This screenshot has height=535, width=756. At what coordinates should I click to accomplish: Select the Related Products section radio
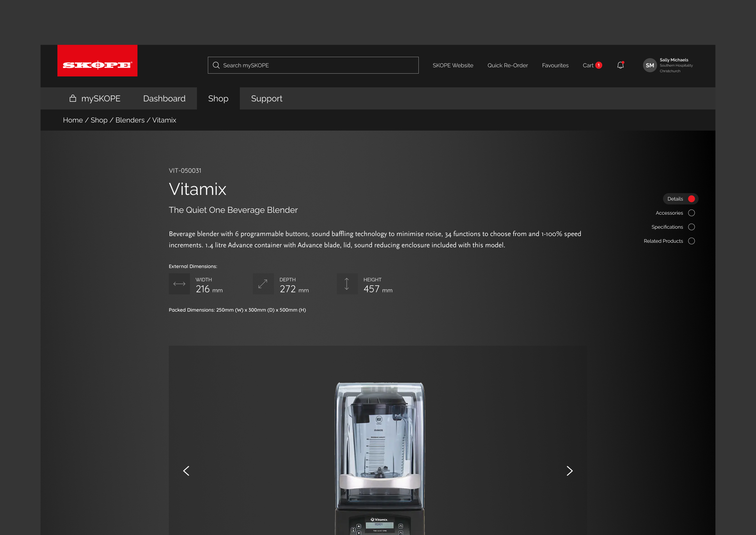pos(691,241)
